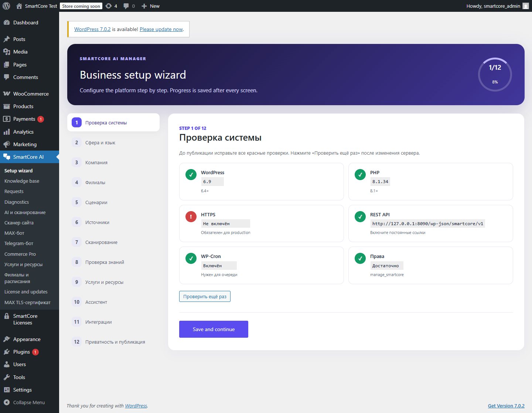Viewport: 532px width, 413px height.
Task: Select wizard step 3 Компания
Action: coord(113,162)
